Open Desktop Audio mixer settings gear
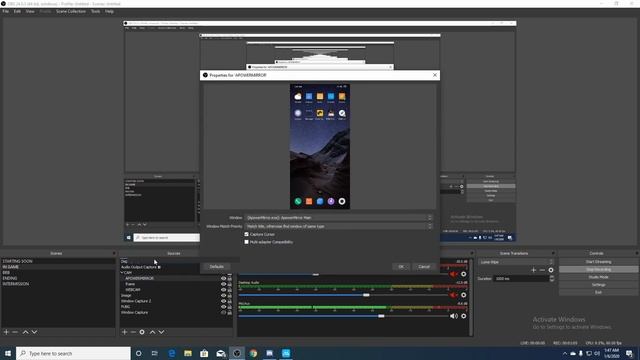The image size is (640, 360). pyautogui.click(x=464, y=295)
